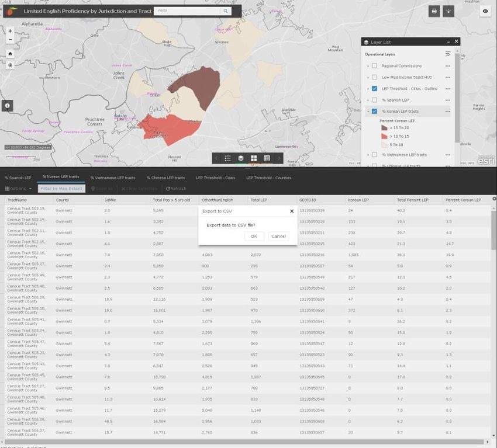Turn on the % Spanish LEP layer
The width and height of the screenshot is (497, 448).
(374, 100)
